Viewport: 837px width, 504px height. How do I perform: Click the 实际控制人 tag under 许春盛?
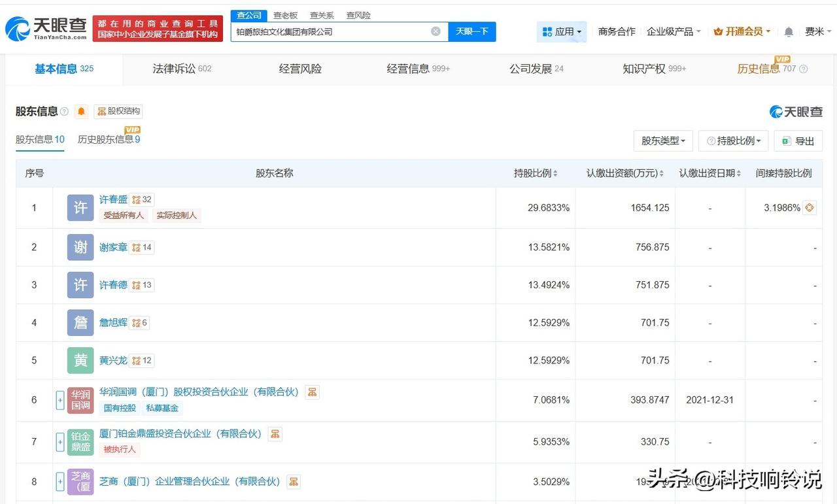pyautogui.click(x=177, y=215)
